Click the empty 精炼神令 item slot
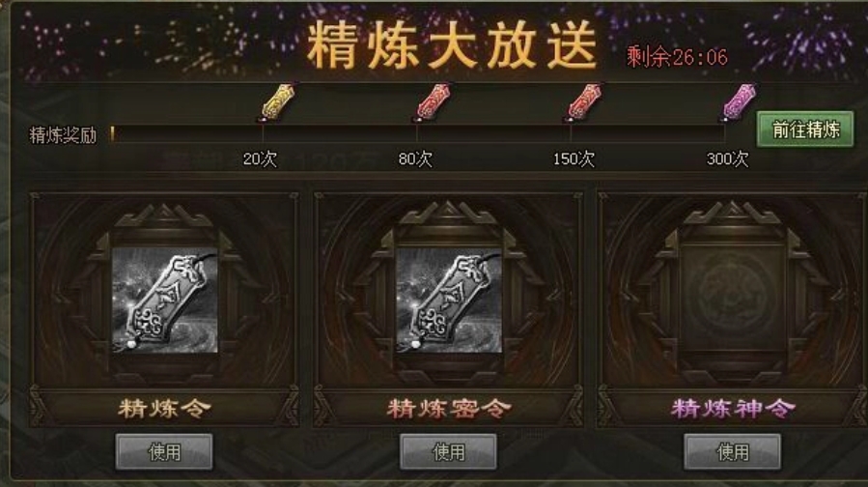Viewport: 868px width, 487px height. [x=733, y=300]
